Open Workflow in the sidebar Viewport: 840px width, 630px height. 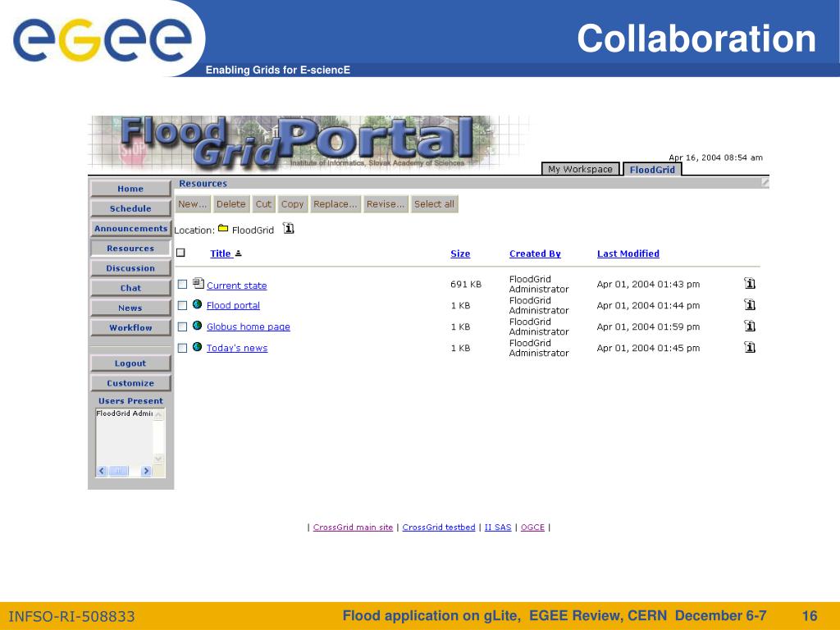130,327
